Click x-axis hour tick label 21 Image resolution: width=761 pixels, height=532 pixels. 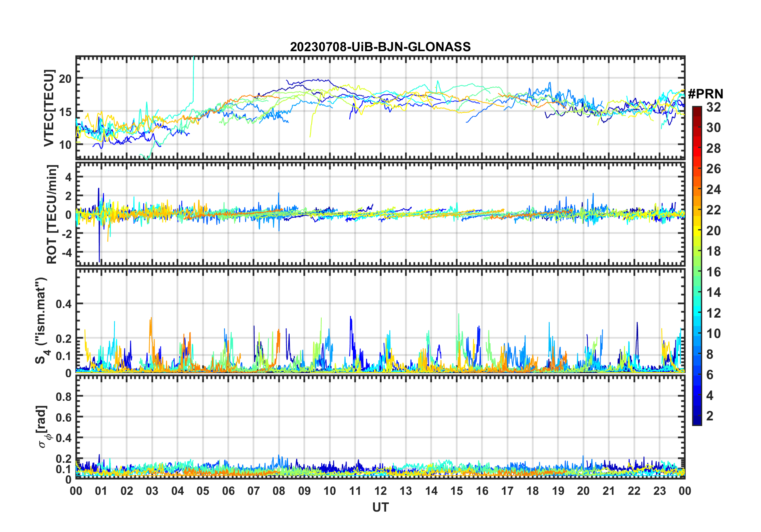(609, 491)
